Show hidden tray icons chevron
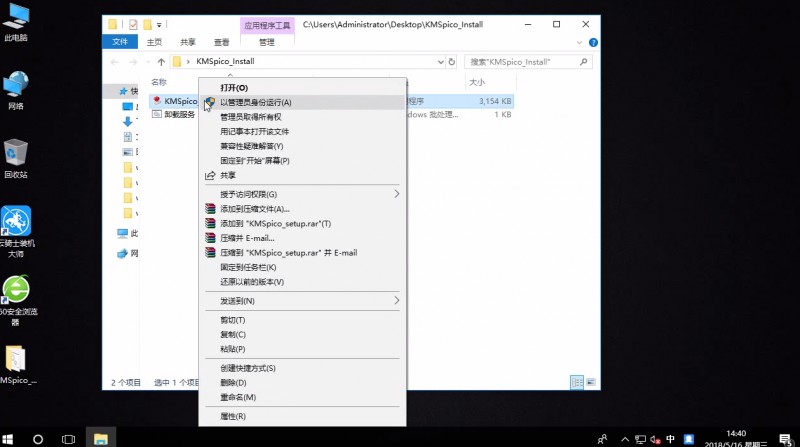The image size is (800, 447). point(625,439)
